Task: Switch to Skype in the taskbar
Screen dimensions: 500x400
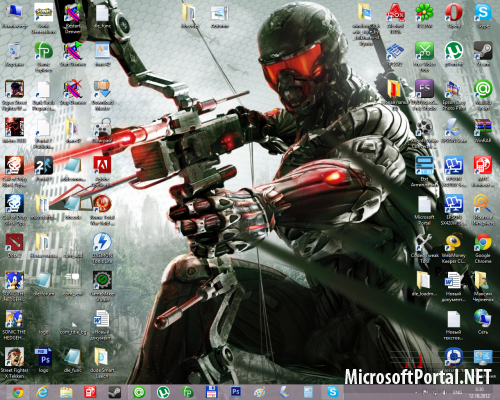Action: coord(332,392)
